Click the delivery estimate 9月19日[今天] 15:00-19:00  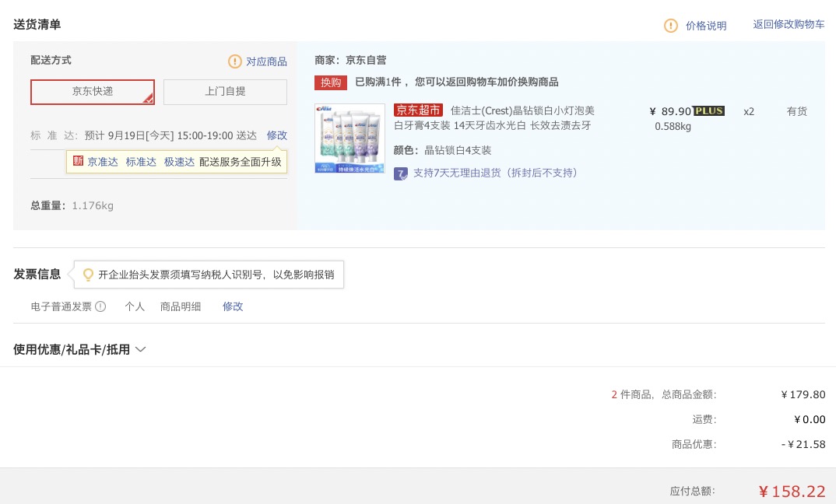pos(170,135)
